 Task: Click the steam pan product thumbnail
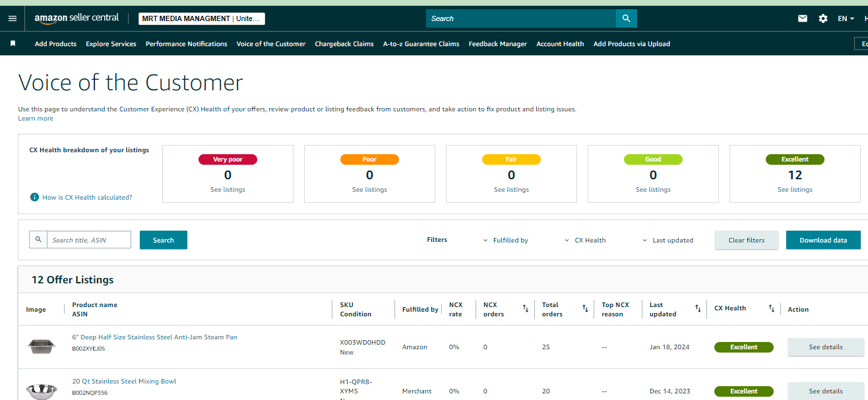point(42,346)
